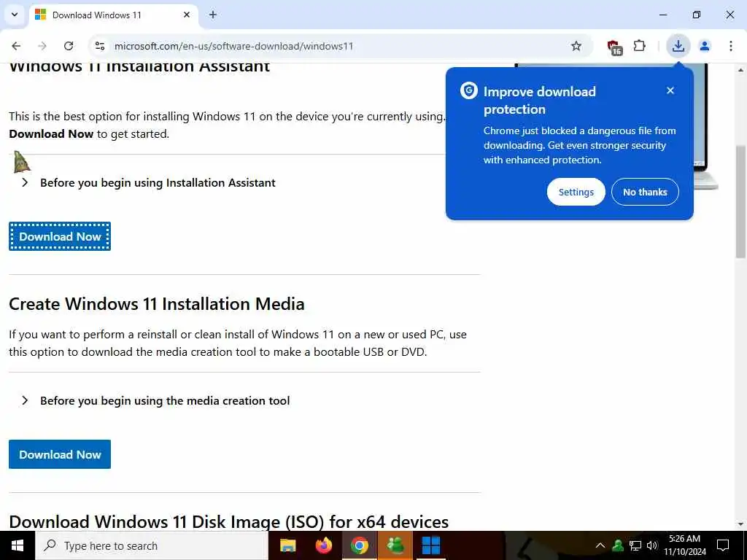Open the clock showing 5:26 AM
This screenshot has width=747, height=560.
[x=684, y=545]
